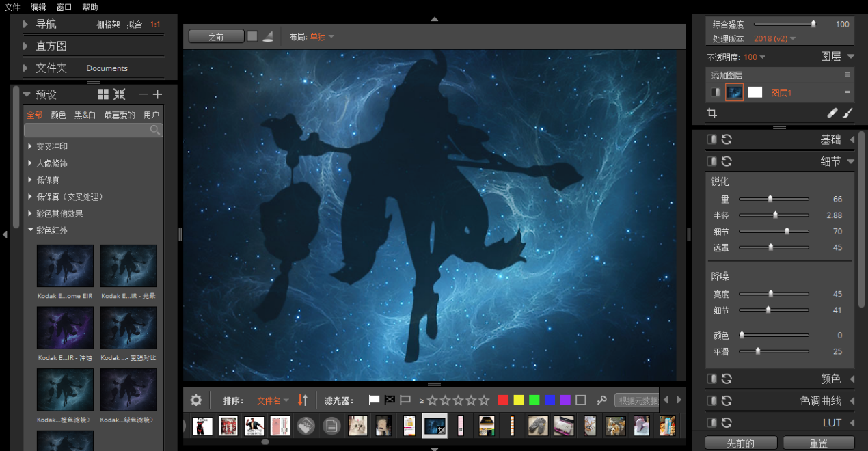
Task: Toggle the 颜色 panel on/off switch
Action: [711, 379]
